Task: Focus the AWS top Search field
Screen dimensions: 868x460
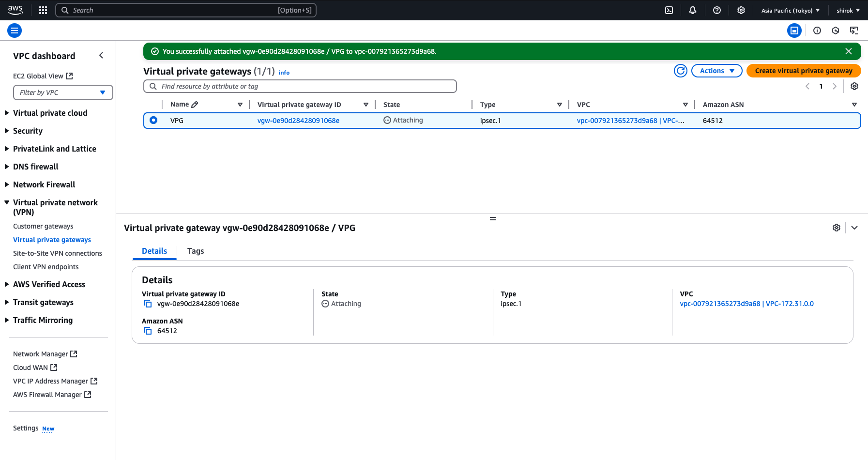Action: (x=186, y=10)
